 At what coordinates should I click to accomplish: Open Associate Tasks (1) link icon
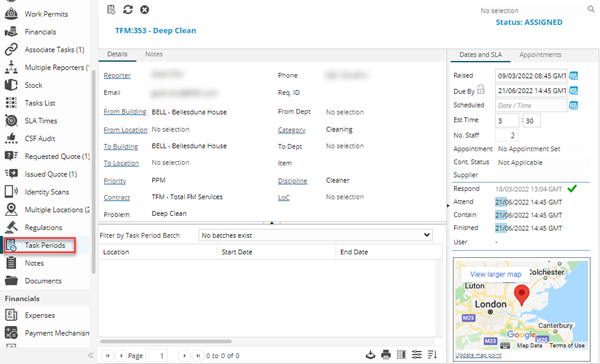pos(11,49)
